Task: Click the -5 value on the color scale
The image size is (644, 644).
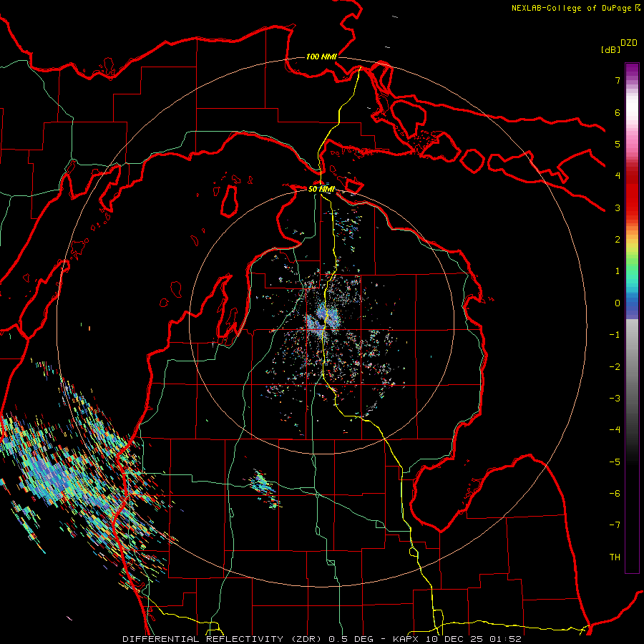Action: (x=615, y=462)
